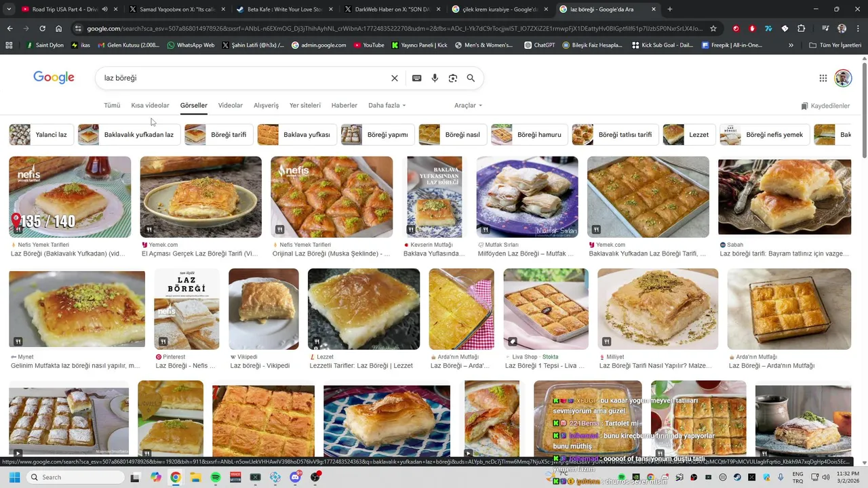Select the Baklavalık yufkadan laz chip
The height and width of the screenshot is (488, 868).
pyautogui.click(x=129, y=135)
